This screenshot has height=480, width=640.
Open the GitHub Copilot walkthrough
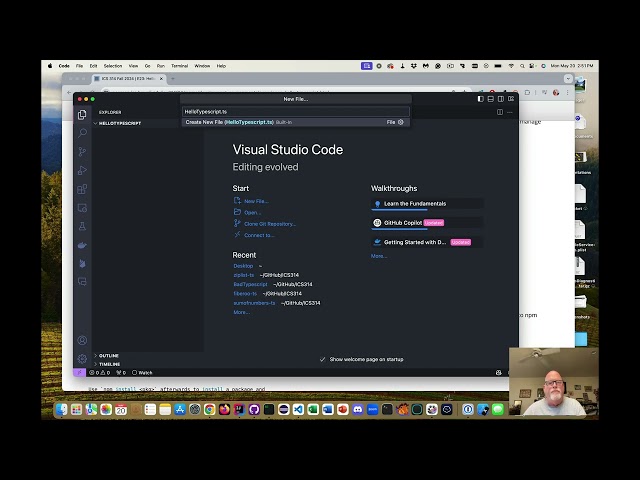427,223
